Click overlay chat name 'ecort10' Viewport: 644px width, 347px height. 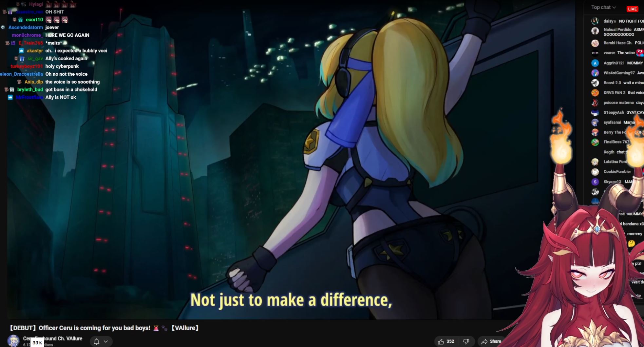[x=34, y=20]
